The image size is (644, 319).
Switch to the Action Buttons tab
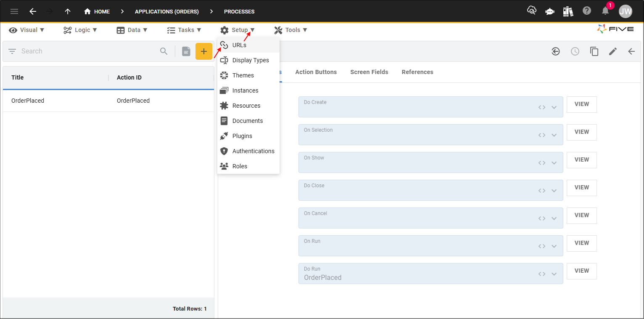(316, 72)
